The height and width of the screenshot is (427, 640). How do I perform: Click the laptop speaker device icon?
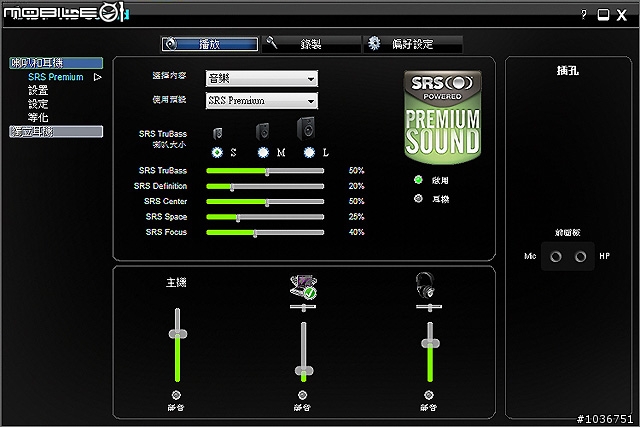point(303,287)
